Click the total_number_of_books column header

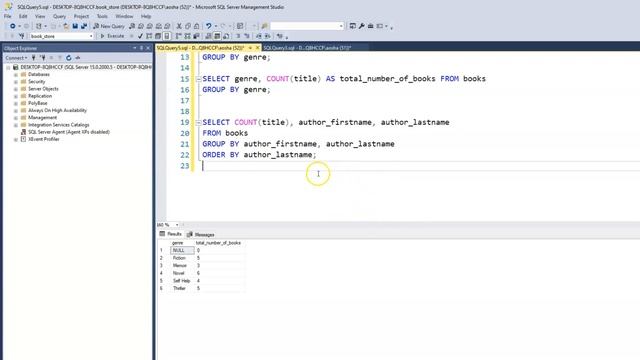pyautogui.click(x=218, y=243)
